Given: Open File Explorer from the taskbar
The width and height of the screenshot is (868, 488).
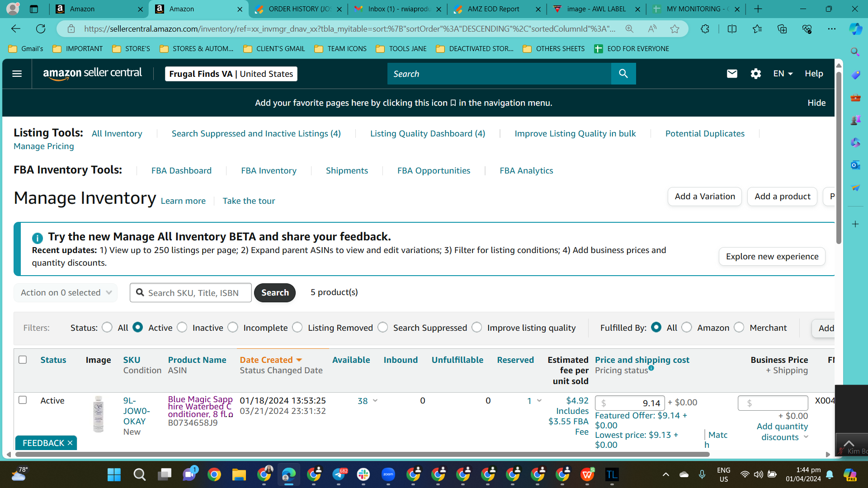Looking at the screenshot, I should tap(239, 474).
